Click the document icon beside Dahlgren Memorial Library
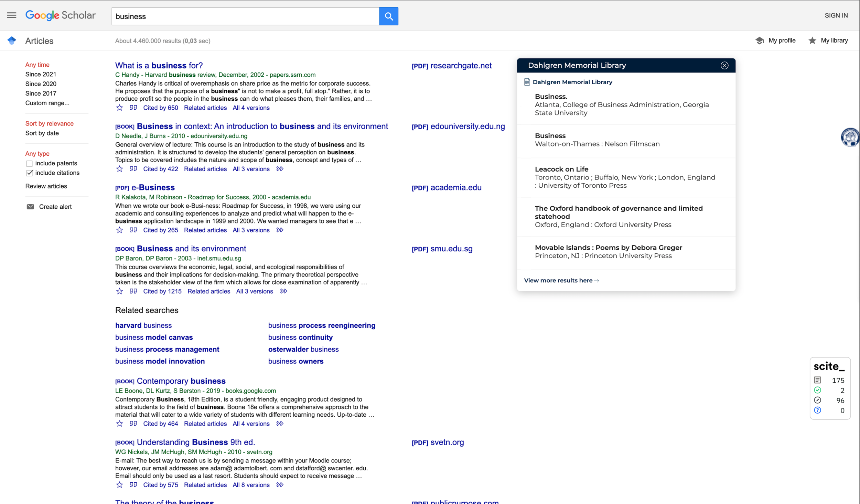 [x=527, y=82]
